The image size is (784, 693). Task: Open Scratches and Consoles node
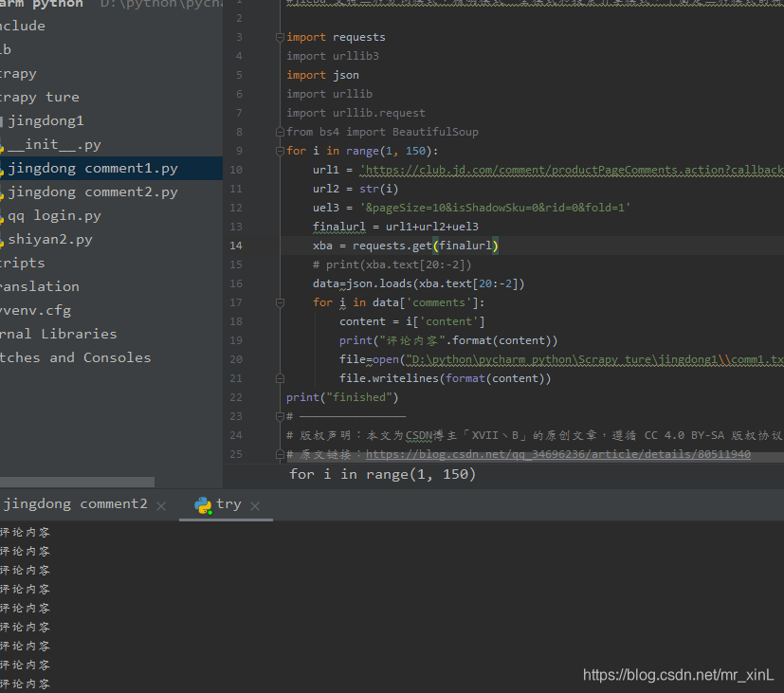click(75, 358)
